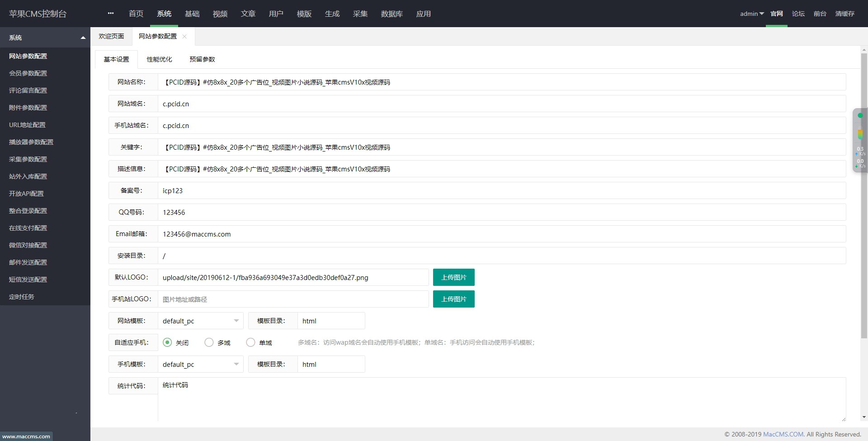Open the 手机模板 dropdown

click(x=200, y=364)
